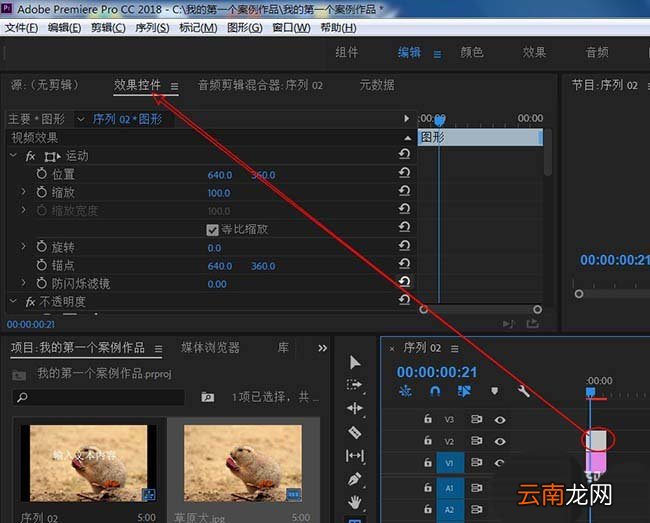Viewport: 650px width, 523px height.
Task: Toggle timeline Snap magnet icon
Action: [x=434, y=391]
